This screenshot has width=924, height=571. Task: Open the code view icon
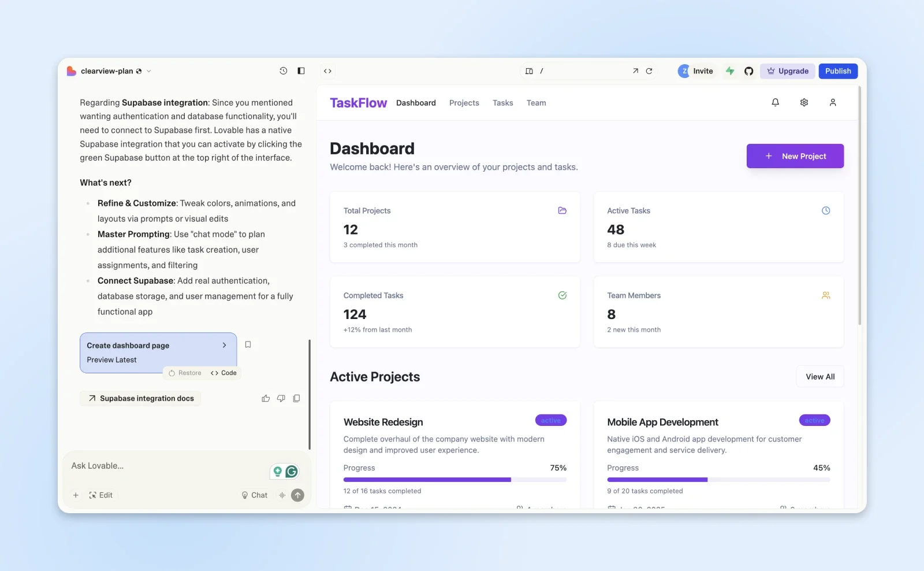pos(327,71)
